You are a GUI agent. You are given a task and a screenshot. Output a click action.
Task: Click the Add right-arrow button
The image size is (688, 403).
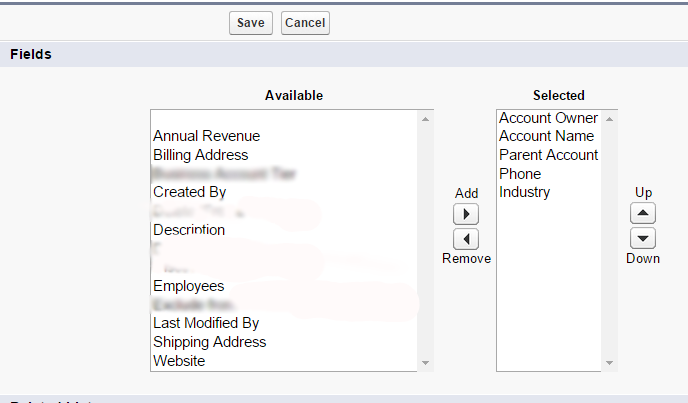466,214
